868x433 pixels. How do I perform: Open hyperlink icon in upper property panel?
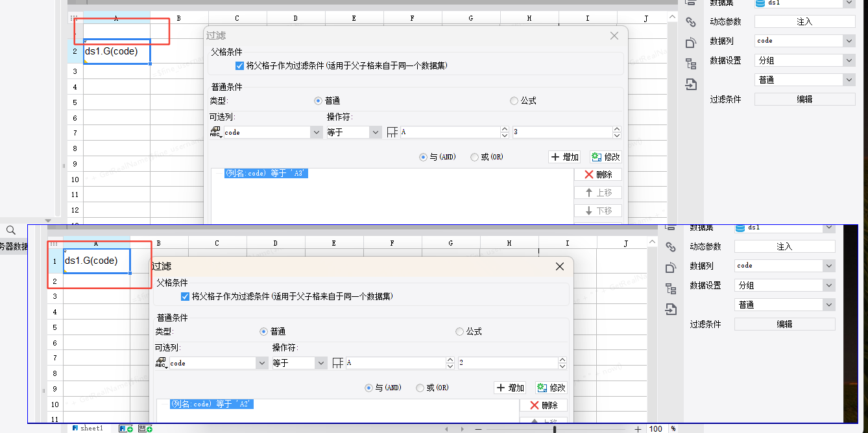[690, 22]
